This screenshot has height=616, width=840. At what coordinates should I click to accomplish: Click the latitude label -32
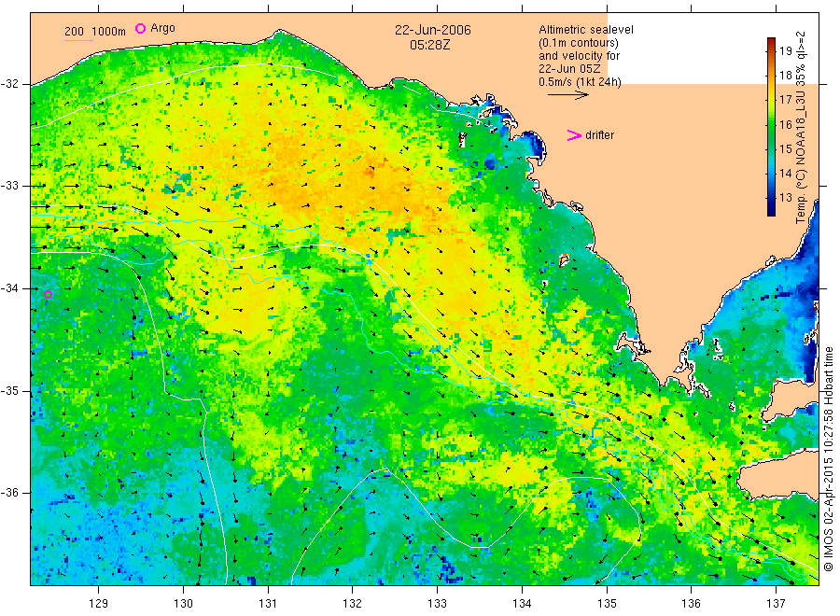click(9, 84)
